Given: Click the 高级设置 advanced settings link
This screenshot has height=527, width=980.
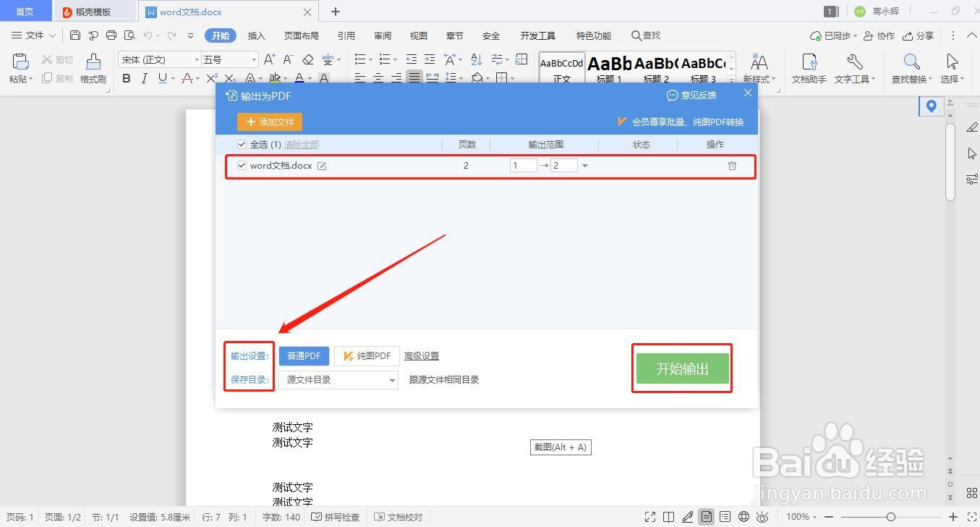Looking at the screenshot, I should click(x=421, y=355).
